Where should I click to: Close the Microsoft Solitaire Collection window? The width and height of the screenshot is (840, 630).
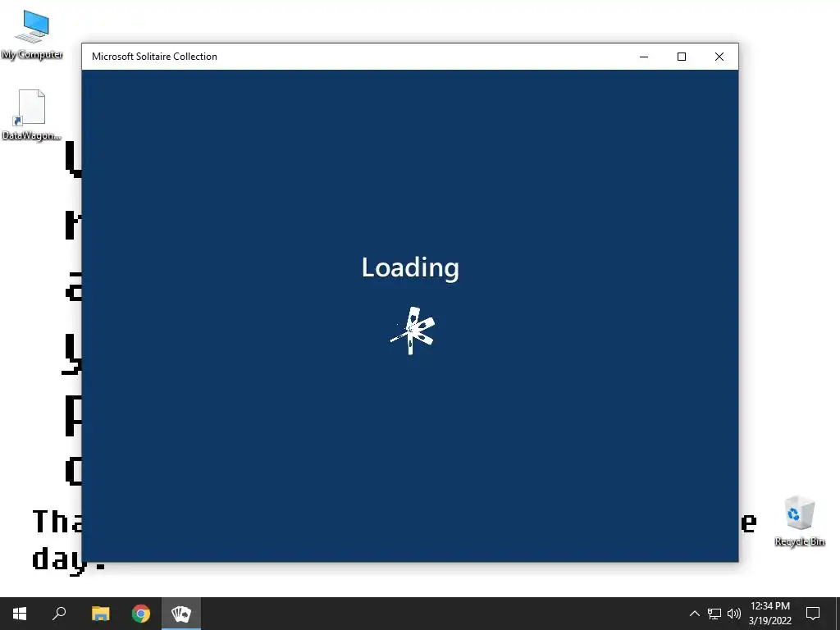(x=719, y=57)
